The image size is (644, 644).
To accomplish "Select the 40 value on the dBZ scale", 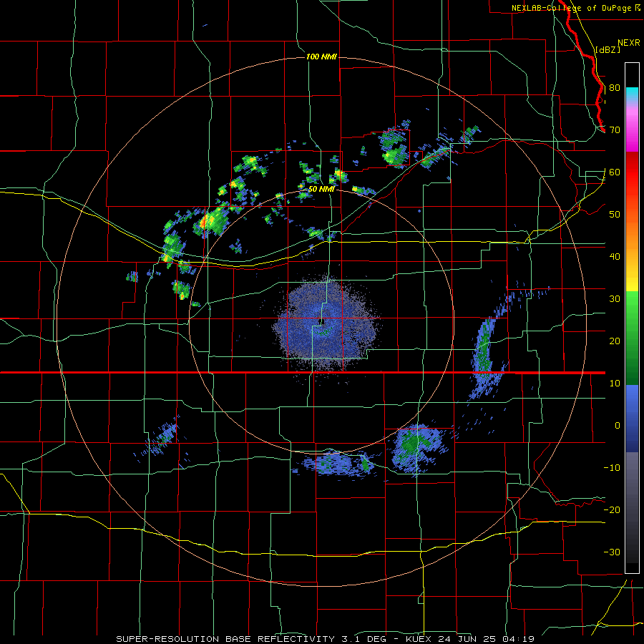I will (x=615, y=257).
